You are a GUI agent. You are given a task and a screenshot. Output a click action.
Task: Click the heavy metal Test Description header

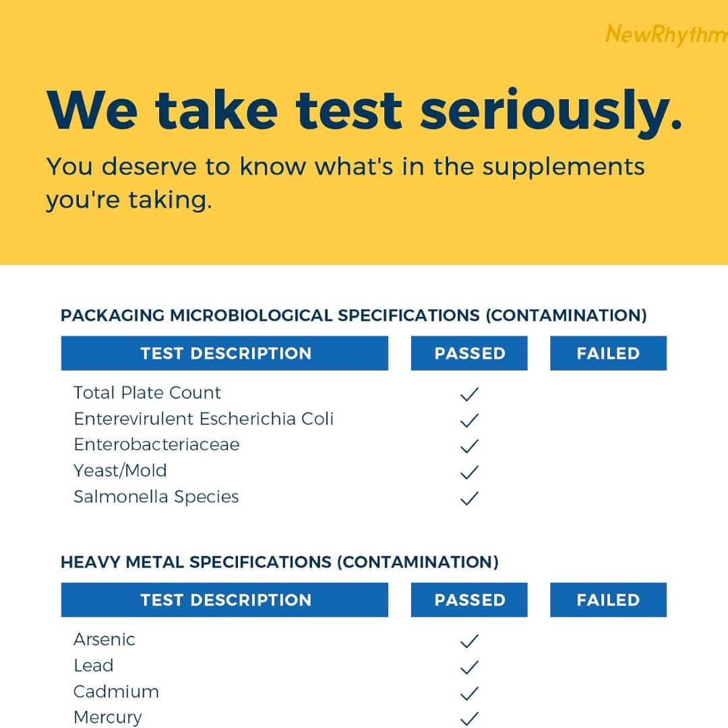pyautogui.click(x=225, y=600)
